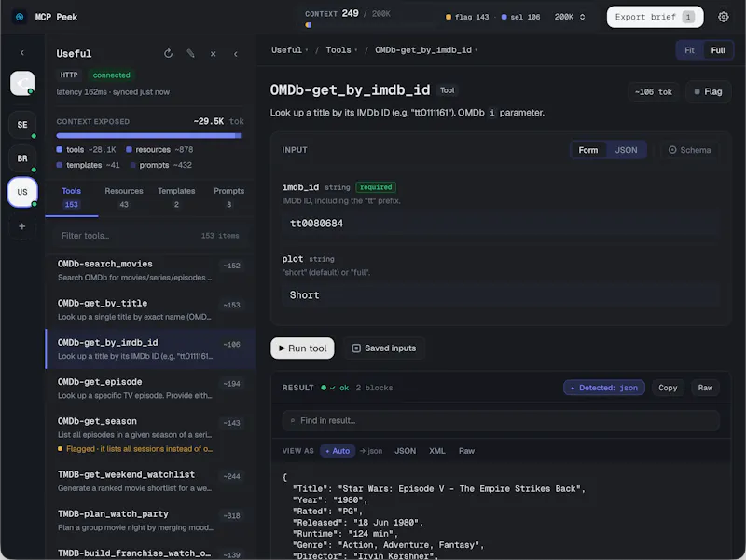Click the connected status badge
This screenshot has height=560, width=746.
click(x=111, y=75)
